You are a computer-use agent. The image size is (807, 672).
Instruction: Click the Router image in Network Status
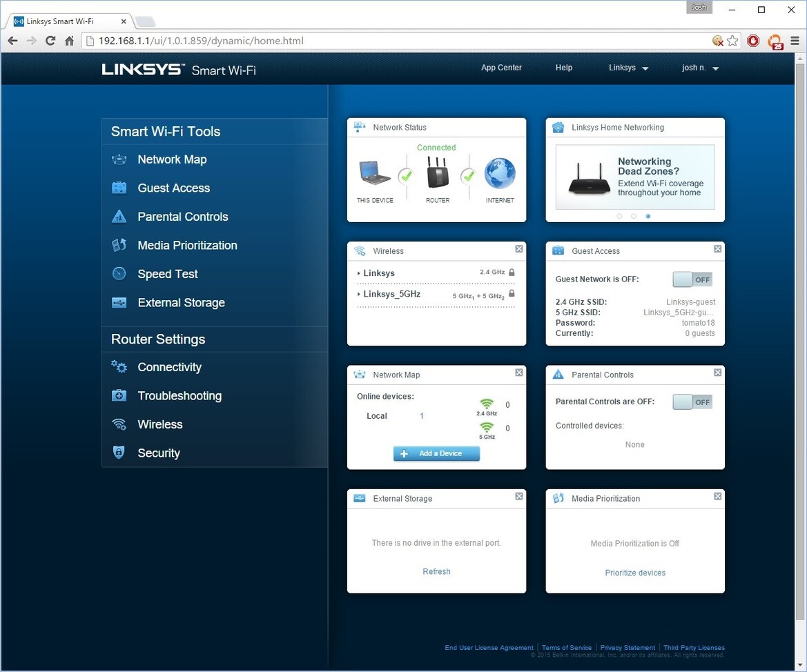click(x=438, y=172)
